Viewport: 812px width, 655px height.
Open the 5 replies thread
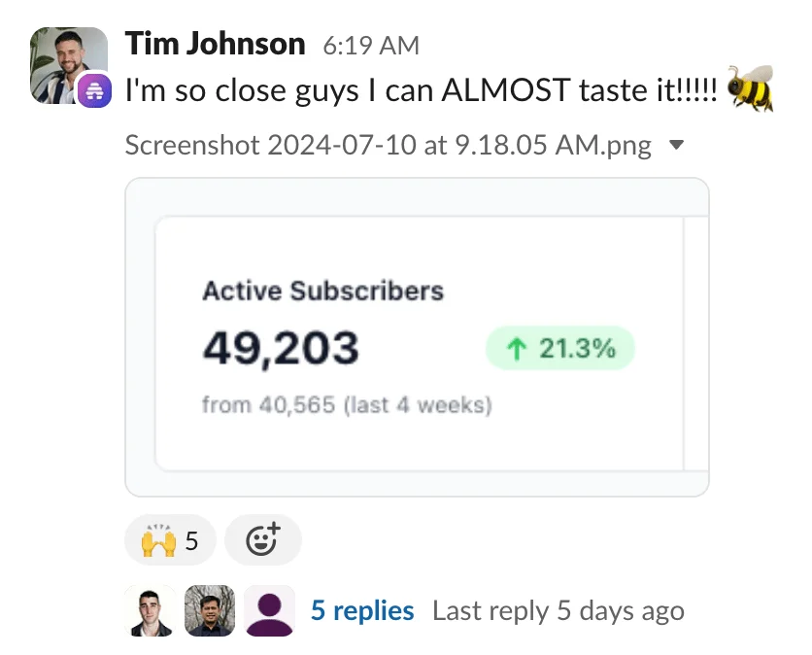point(362,611)
